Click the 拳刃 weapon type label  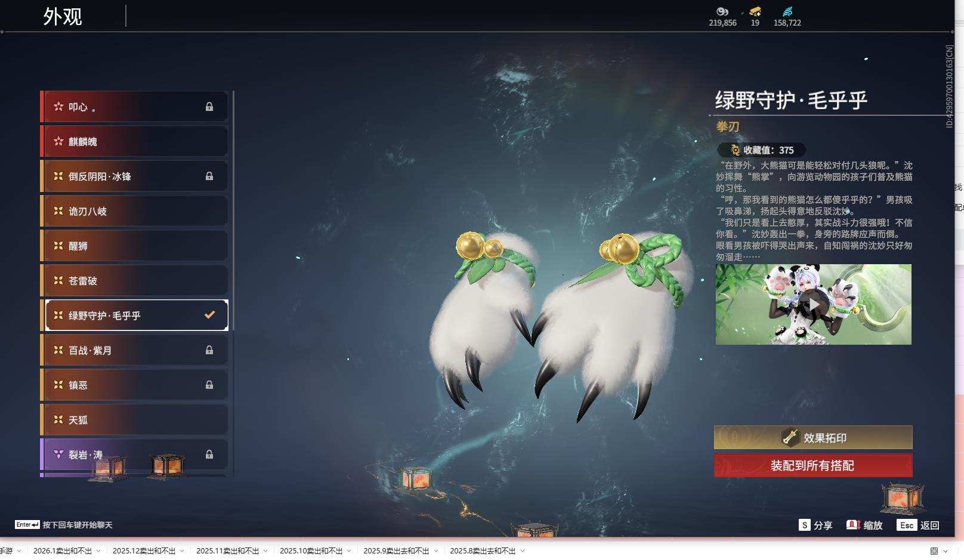point(728,126)
